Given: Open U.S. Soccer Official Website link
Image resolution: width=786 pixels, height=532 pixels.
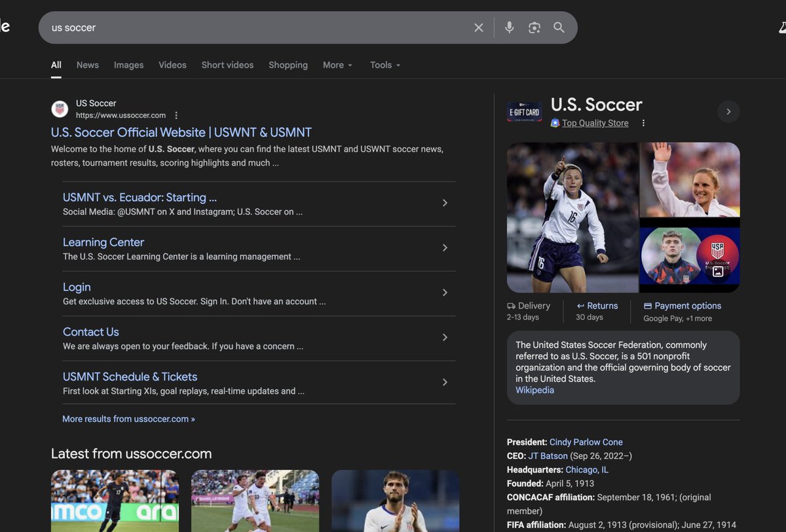Looking at the screenshot, I should [181, 132].
